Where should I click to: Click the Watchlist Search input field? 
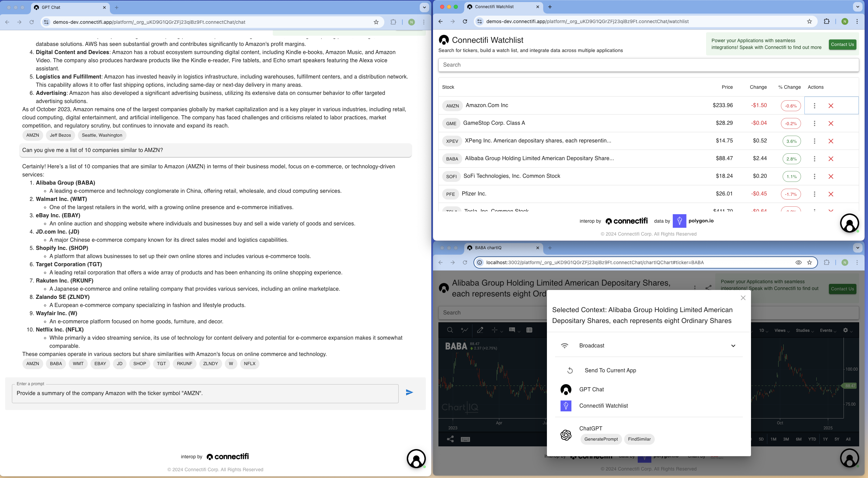(648, 65)
